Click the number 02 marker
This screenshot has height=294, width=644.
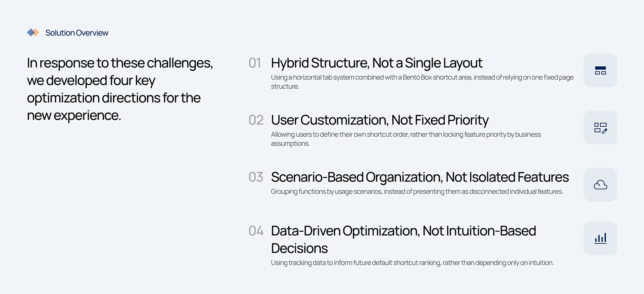(256, 120)
